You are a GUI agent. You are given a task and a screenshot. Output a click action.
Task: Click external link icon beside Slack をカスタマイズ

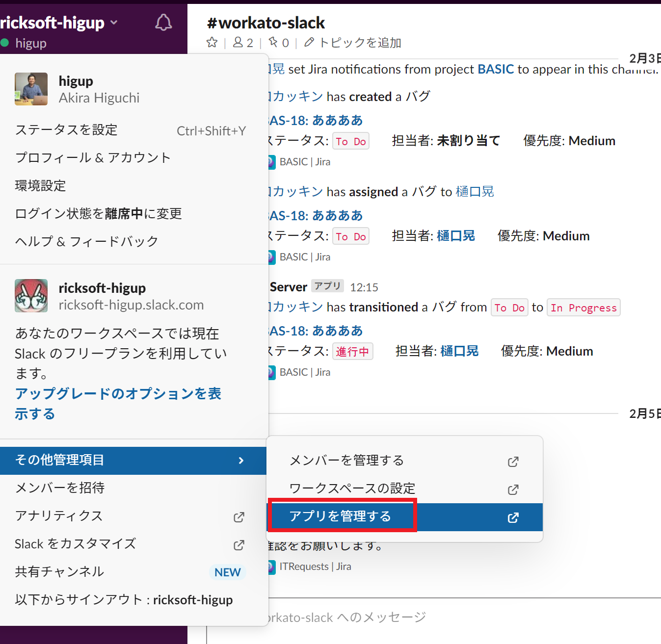click(239, 545)
